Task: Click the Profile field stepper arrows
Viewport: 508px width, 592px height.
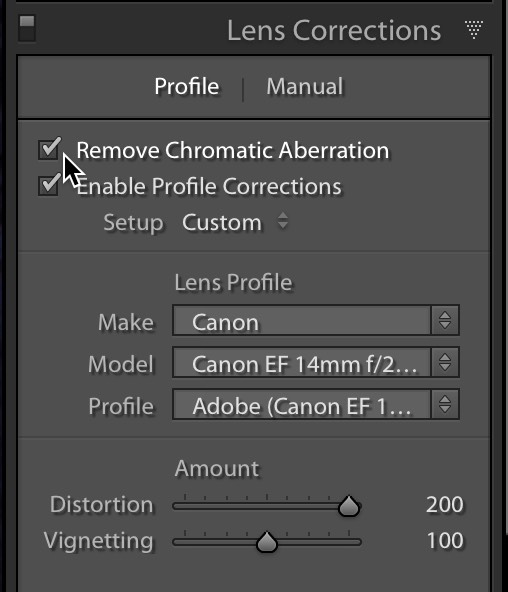Action: pos(445,404)
